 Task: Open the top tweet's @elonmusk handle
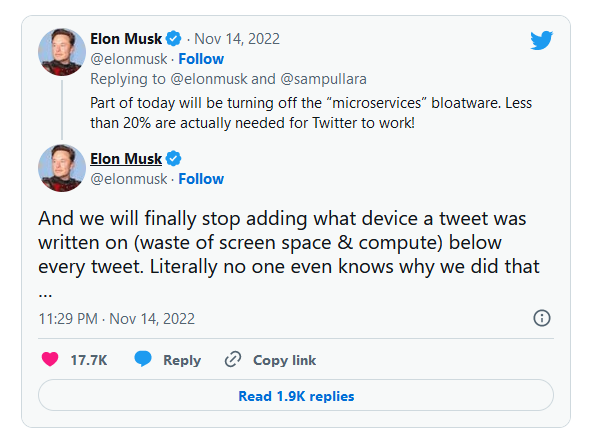(x=129, y=59)
